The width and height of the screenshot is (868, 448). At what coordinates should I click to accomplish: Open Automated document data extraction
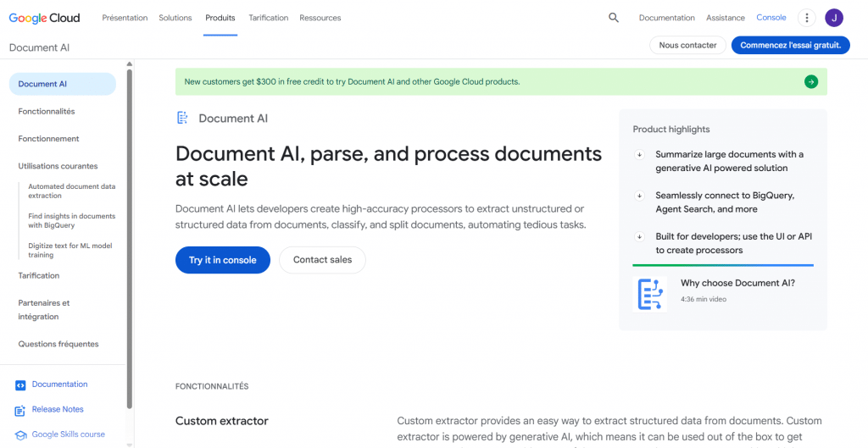(x=72, y=191)
